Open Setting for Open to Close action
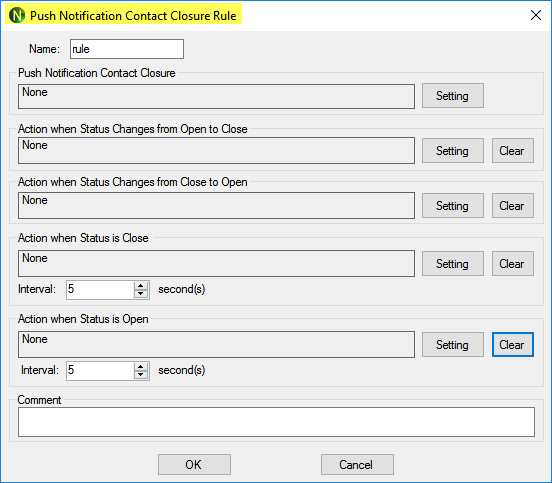Image resolution: width=552 pixels, height=483 pixels. [x=453, y=151]
